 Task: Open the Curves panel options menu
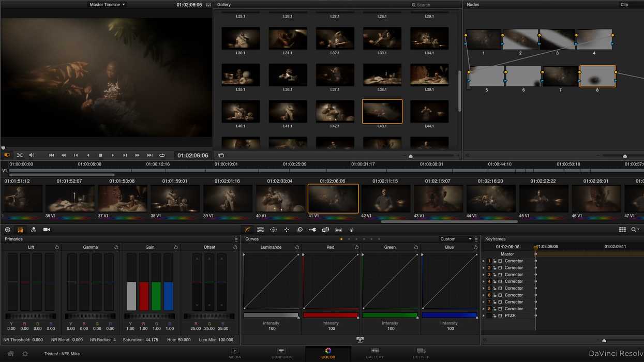[x=476, y=239]
